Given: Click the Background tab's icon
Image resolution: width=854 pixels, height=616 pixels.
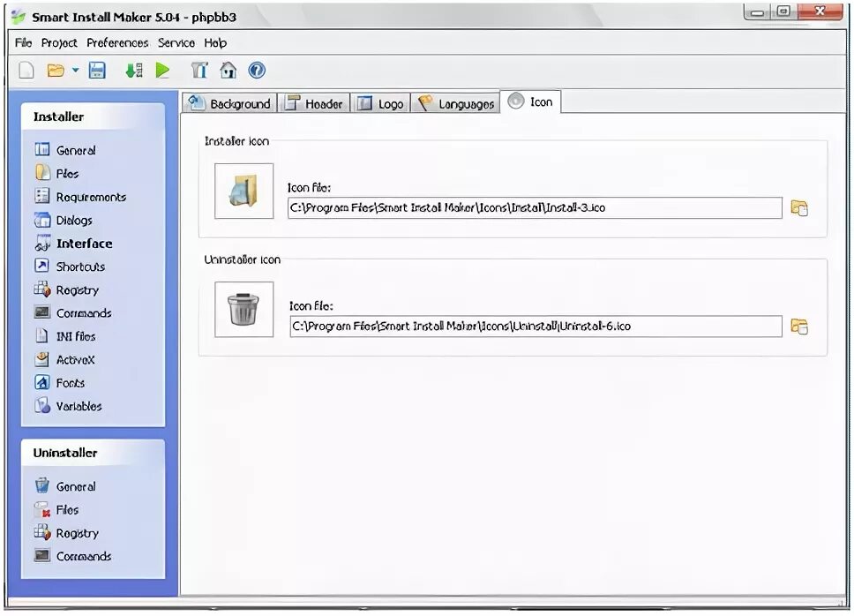Looking at the screenshot, I should click(196, 101).
